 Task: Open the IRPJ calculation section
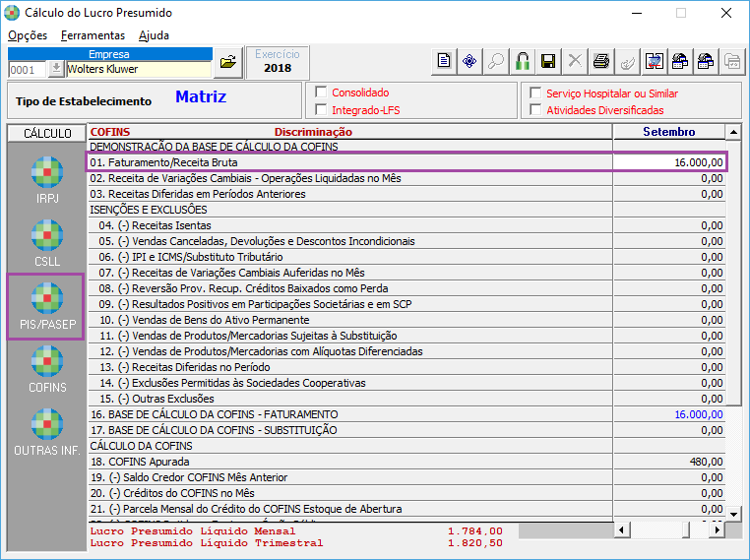coord(47,180)
